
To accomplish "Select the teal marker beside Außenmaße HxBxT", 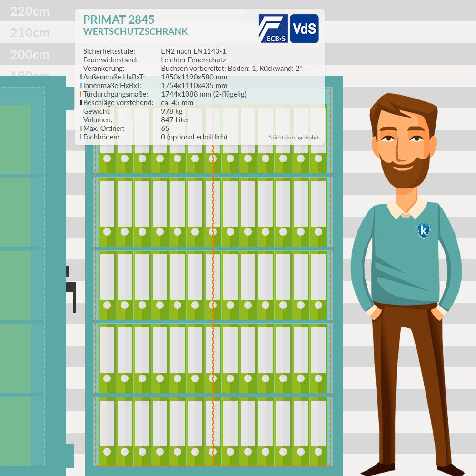I will (81, 77).
